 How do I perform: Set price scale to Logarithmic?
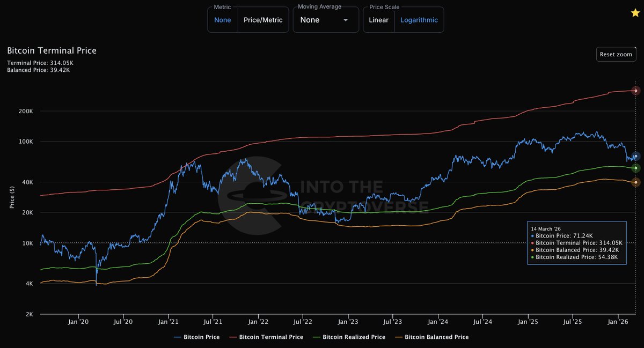pos(419,20)
